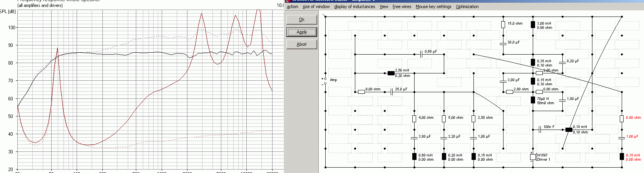The height and width of the screenshot is (173, 644).
Task: Select the red 1,00 µF capacitor symbol
Action: coord(622,138)
